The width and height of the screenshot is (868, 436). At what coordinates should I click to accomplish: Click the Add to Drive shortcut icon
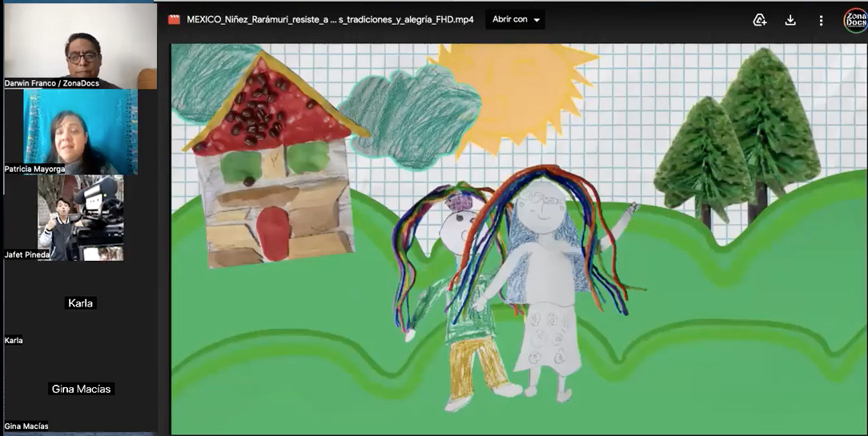pyautogui.click(x=760, y=20)
